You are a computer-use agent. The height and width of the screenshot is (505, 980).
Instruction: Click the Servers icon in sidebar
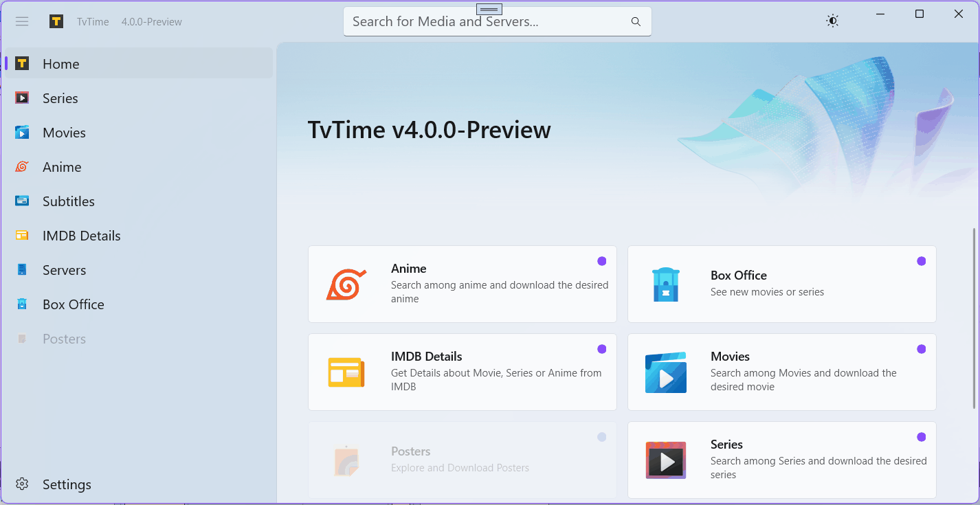pos(22,269)
